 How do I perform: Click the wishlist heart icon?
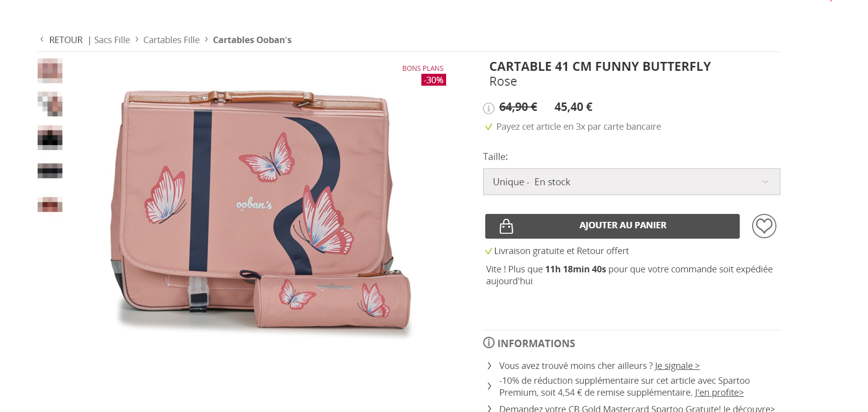click(764, 226)
